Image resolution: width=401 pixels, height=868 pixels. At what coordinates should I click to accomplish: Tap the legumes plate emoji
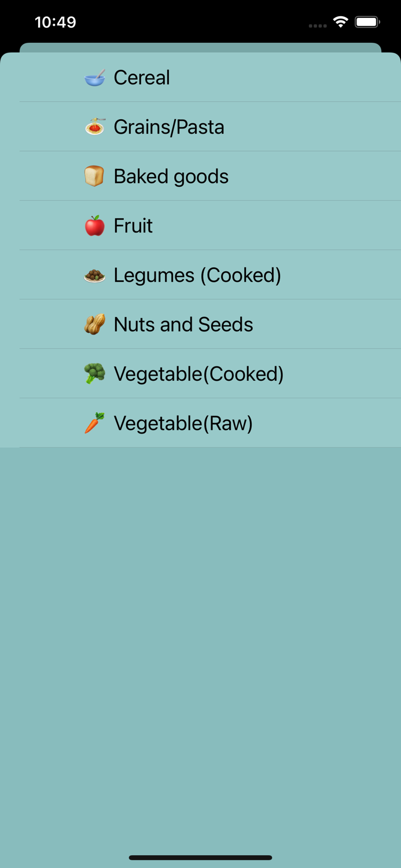click(x=95, y=275)
